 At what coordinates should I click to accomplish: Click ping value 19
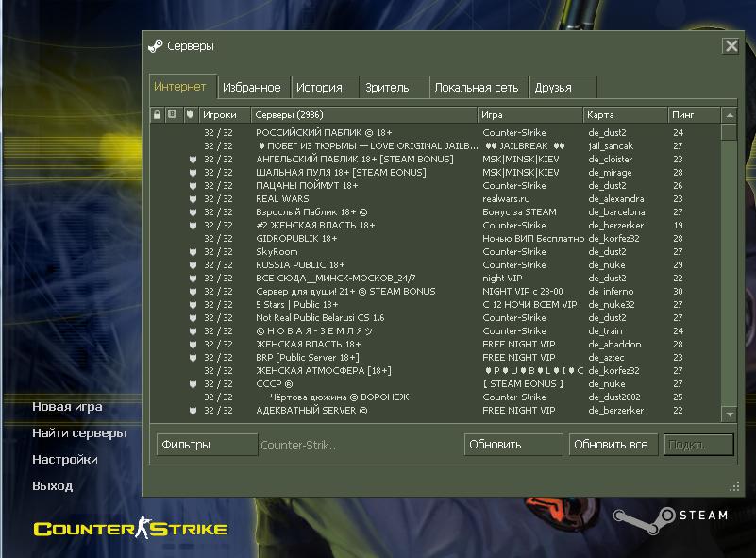(678, 226)
